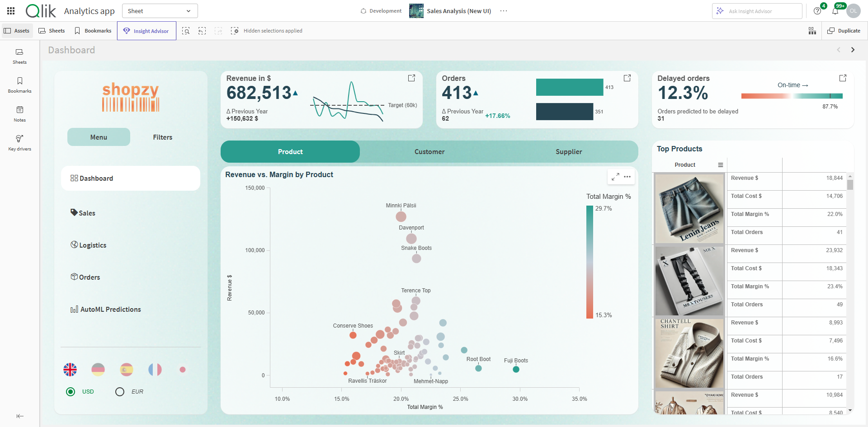Go to the next sheet

pyautogui.click(x=853, y=50)
